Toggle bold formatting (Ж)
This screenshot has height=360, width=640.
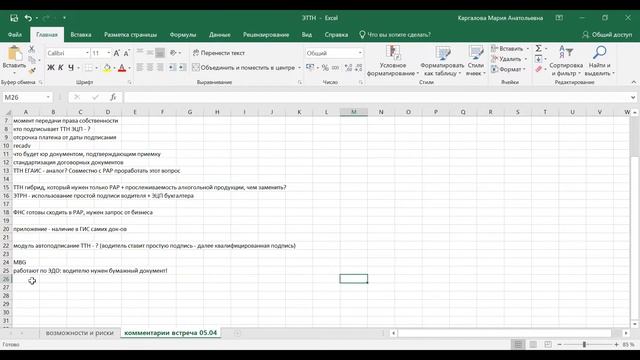[x=51, y=68]
